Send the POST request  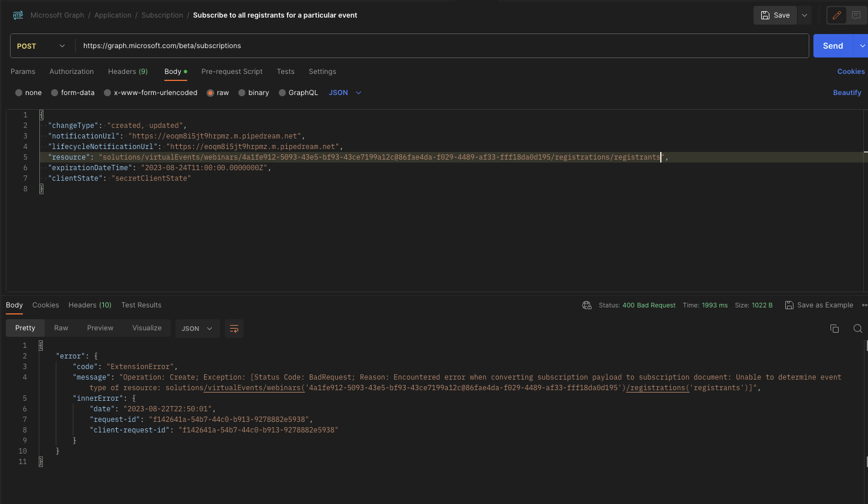[x=833, y=46]
